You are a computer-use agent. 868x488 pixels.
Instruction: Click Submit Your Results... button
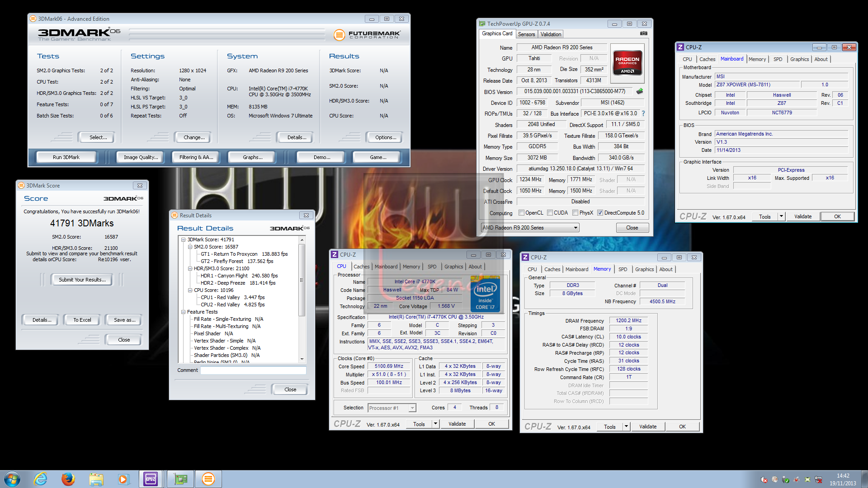[82, 280]
